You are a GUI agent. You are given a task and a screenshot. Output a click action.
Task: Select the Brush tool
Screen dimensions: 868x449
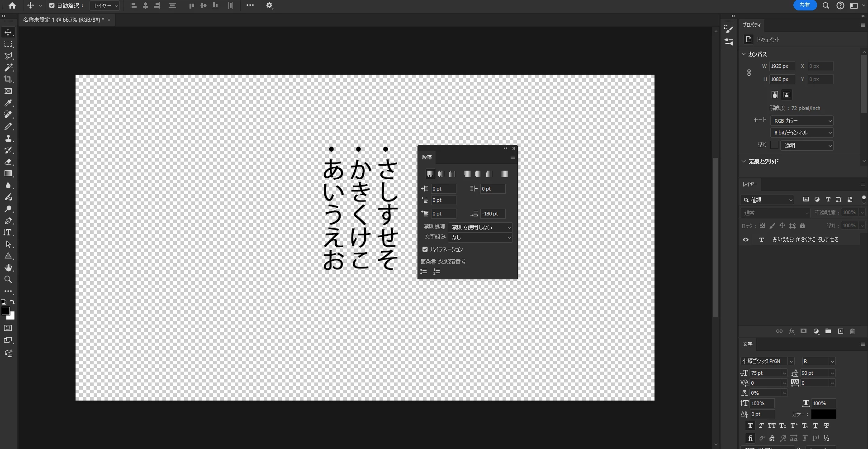tap(8, 127)
